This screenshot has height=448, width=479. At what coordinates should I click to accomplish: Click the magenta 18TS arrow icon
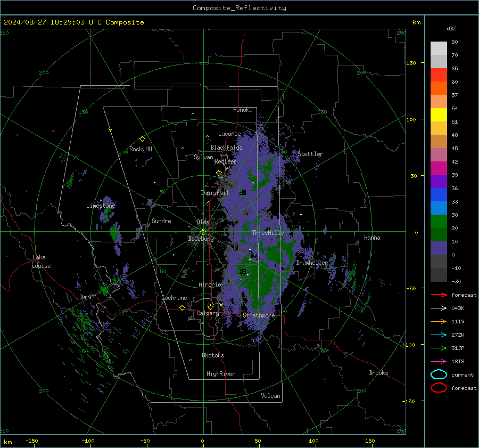[x=439, y=362]
